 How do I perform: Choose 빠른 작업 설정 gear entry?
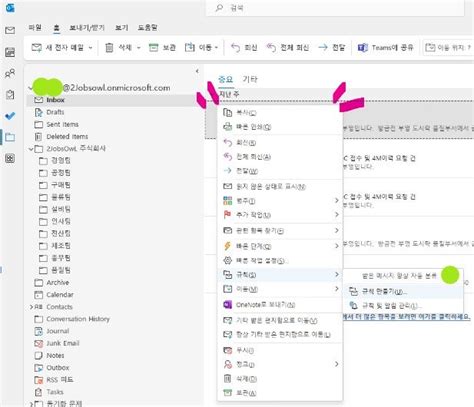280,261
